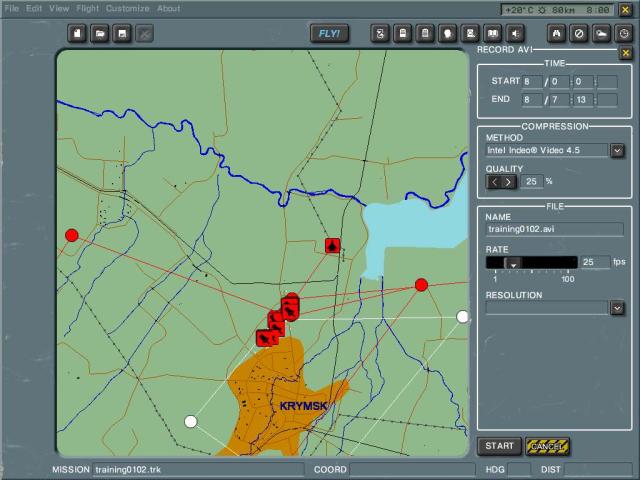Screen dimensions: 640x480
Task: Increase quality with the right arrow
Action: 508,182
